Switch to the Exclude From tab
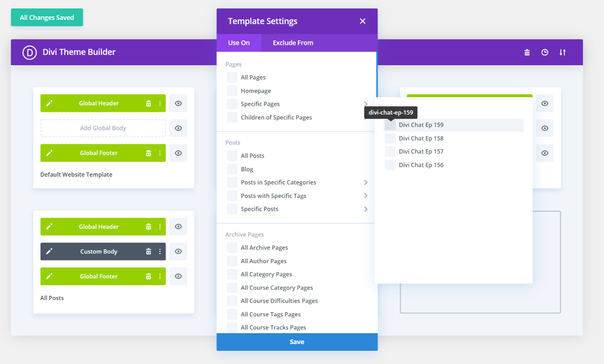This screenshot has width=604, height=364. pos(293,43)
